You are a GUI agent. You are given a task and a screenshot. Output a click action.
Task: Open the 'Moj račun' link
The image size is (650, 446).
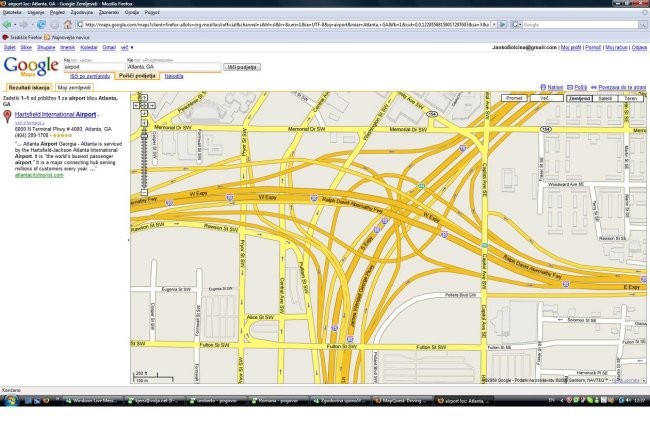pos(616,48)
